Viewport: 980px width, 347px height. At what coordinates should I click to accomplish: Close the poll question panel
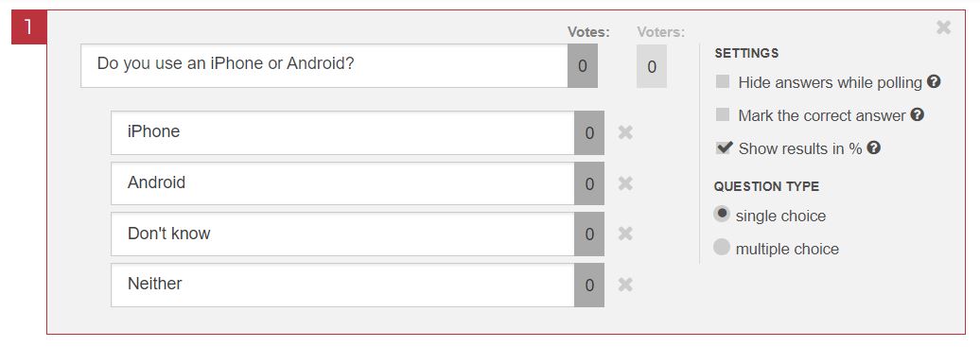click(943, 27)
